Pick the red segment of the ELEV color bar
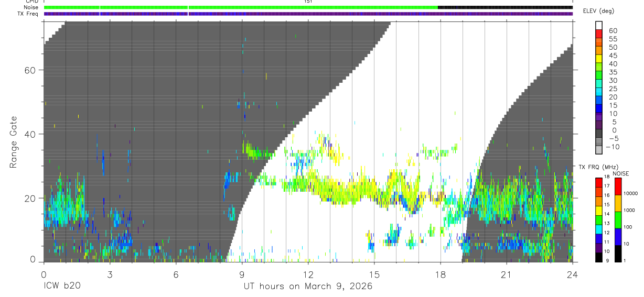 tap(599, 34)
